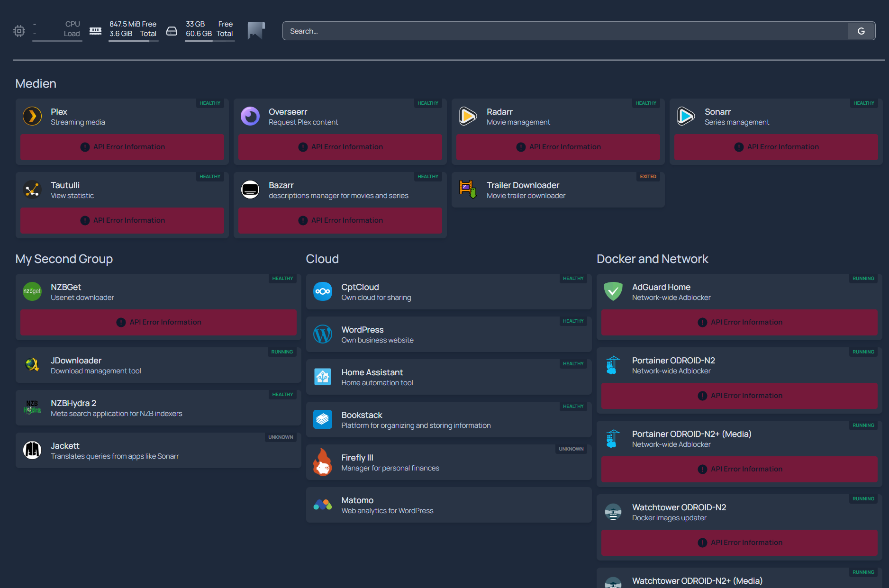
Task: Open API Error Information for Plex
Action: coord(122,147)
